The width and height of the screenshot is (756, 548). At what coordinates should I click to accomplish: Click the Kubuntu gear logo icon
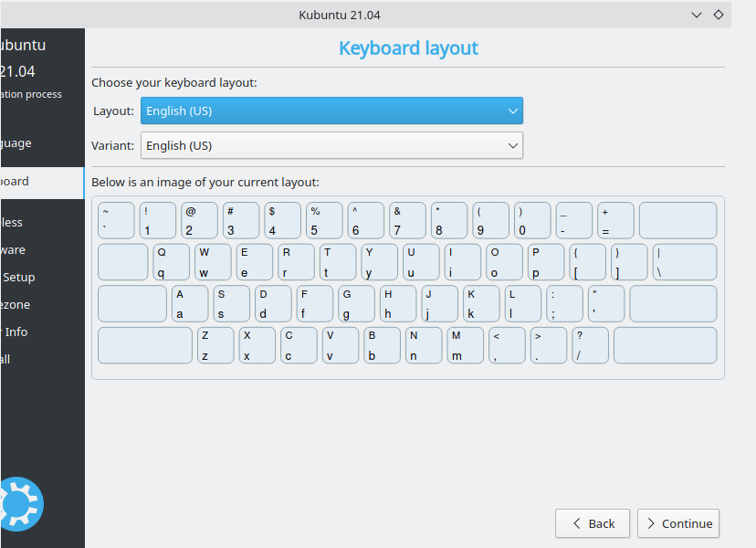(20, 504)
